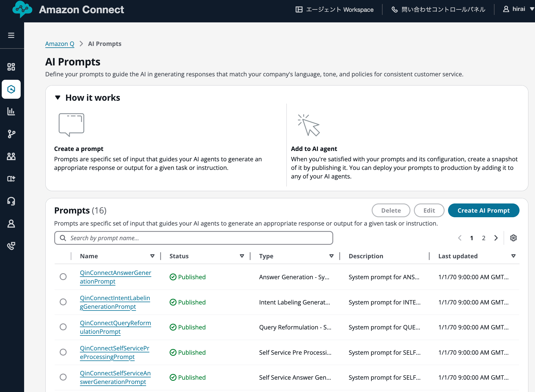Click the AI Prompts breadcrumb text
Image resolution: width=535 pixels, height=392 pixels.
click(x=104, y=44)
